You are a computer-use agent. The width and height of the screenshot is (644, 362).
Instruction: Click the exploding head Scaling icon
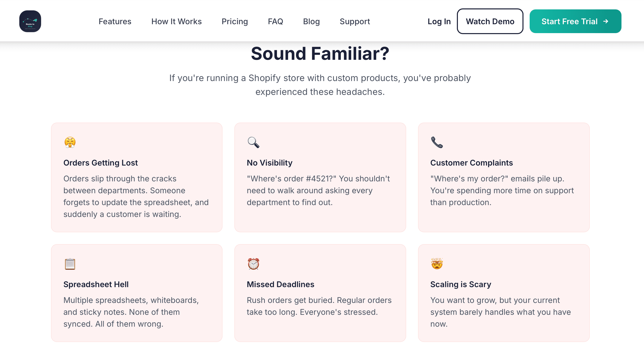coord(437,264)
